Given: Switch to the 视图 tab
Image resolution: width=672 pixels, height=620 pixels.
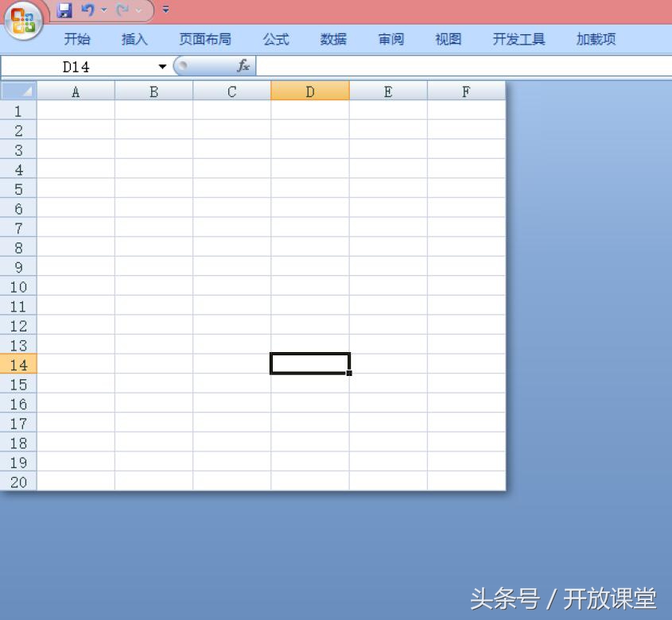Looking at the screenshot, I should [x=449, y=39].
